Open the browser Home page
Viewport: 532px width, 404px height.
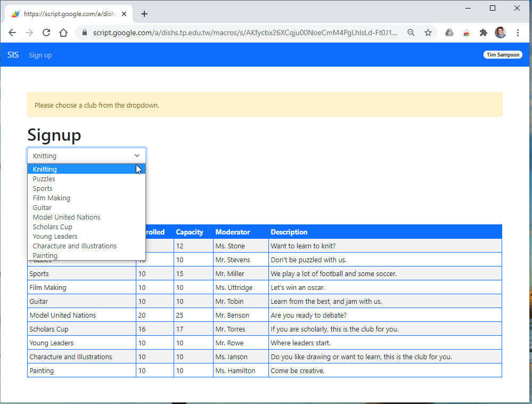(63, 33)
